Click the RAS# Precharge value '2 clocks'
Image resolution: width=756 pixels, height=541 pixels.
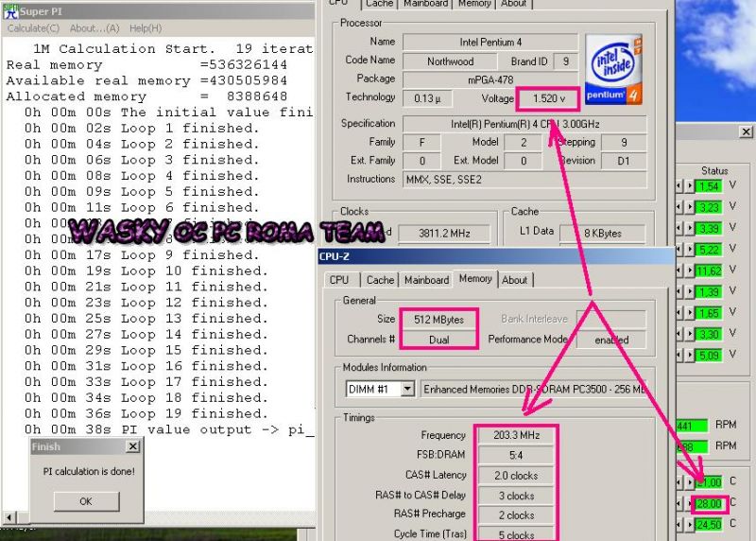516,515
